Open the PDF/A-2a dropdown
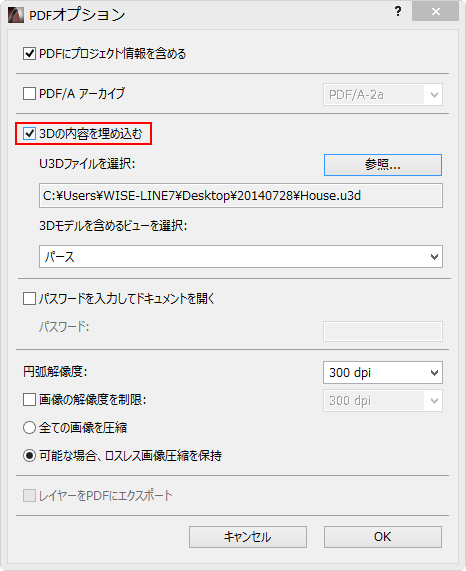The height and width of the screenshot is (571, 466). click(383, 95)
